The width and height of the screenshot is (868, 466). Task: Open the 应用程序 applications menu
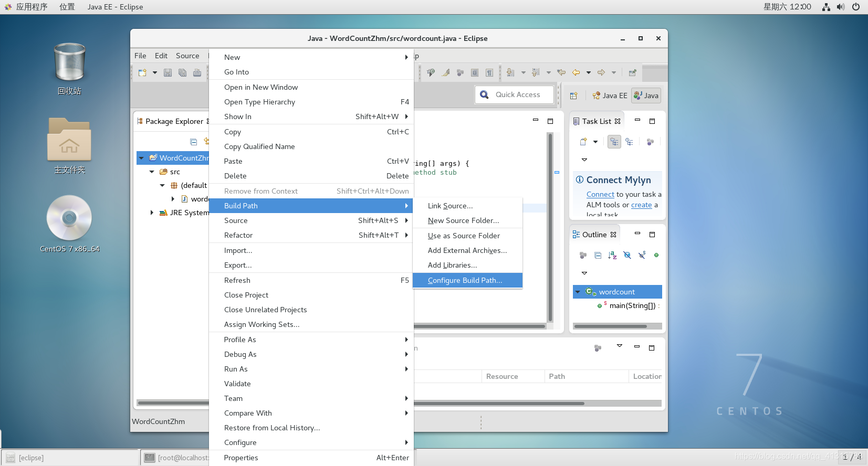(26, 7)
